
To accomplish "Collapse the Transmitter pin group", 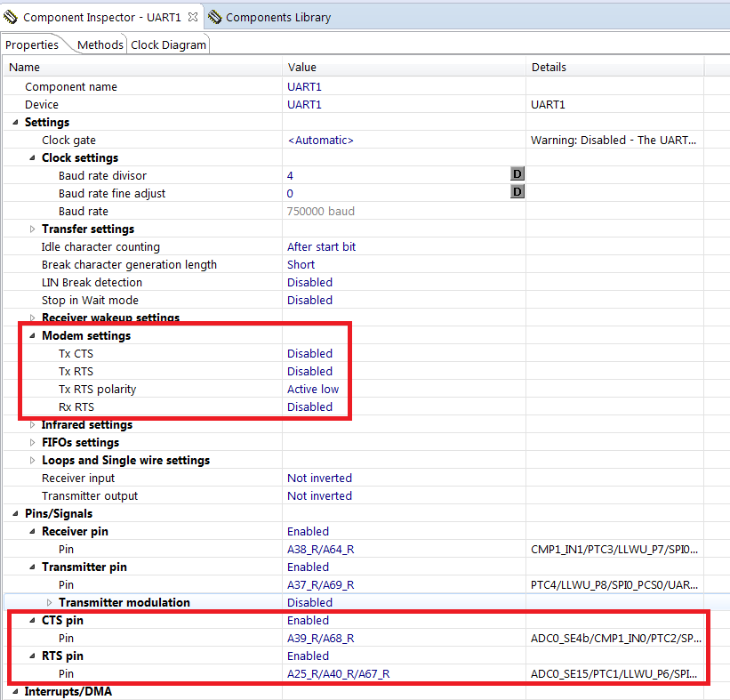I will (x=32, y=567).
